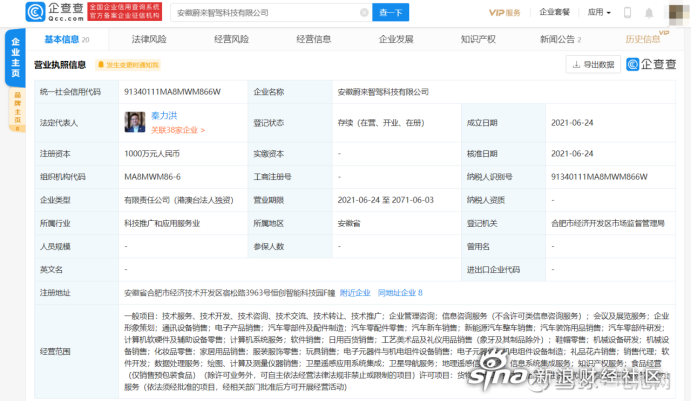Click the change notification bell badge
Viewport: 691px width, 402px height.
(128, 65)
